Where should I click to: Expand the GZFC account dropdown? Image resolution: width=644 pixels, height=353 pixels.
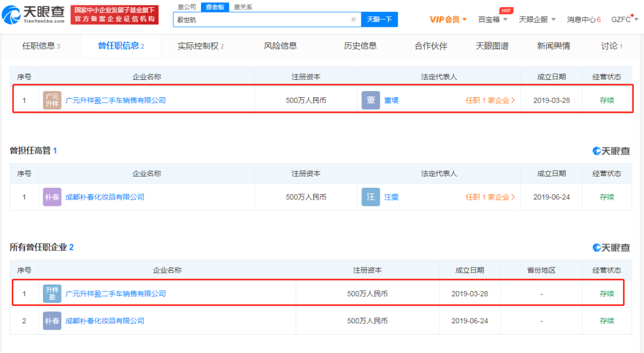tap(624, 19)
